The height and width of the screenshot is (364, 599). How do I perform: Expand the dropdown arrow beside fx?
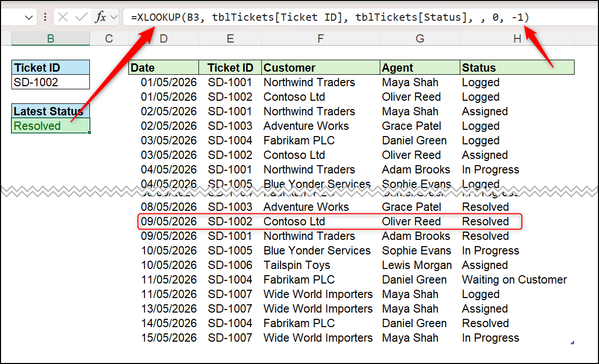point(114,18)
